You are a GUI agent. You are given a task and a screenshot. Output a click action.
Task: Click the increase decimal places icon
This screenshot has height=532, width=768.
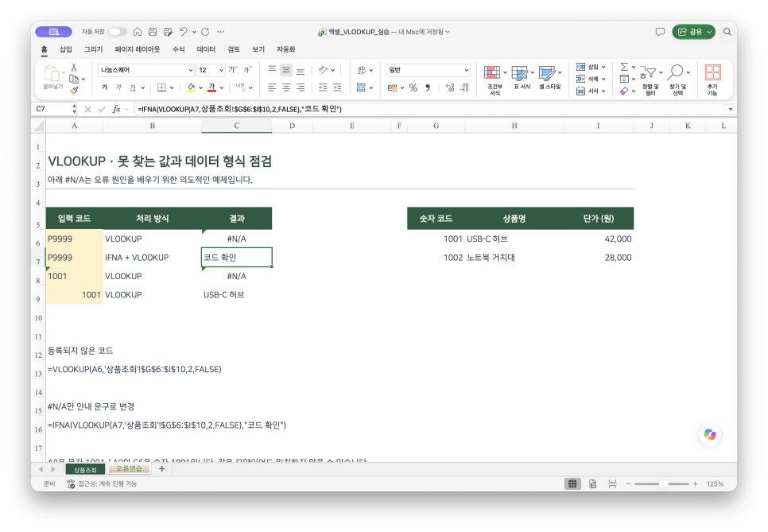pyautogui.click(x=450, y=87)
